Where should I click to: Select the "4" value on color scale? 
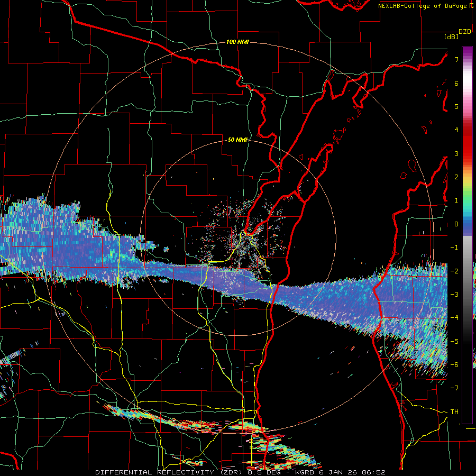456,130
